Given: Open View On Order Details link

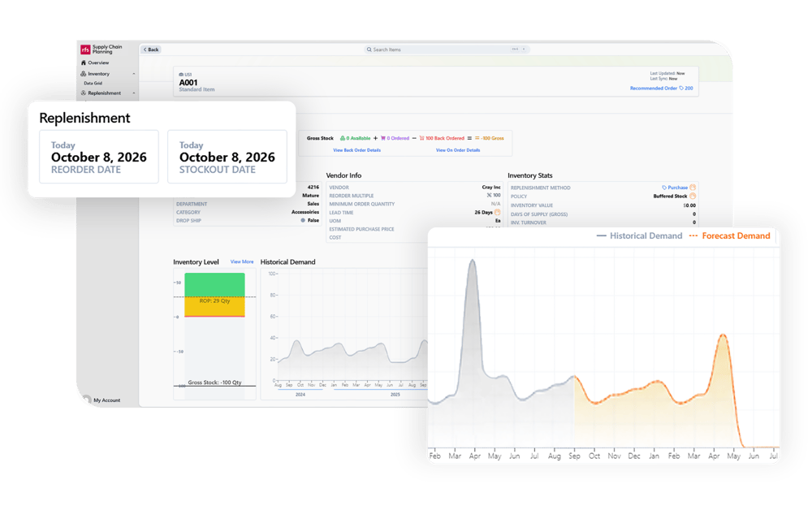Looking at the screenshot, I should pos(458,150).
